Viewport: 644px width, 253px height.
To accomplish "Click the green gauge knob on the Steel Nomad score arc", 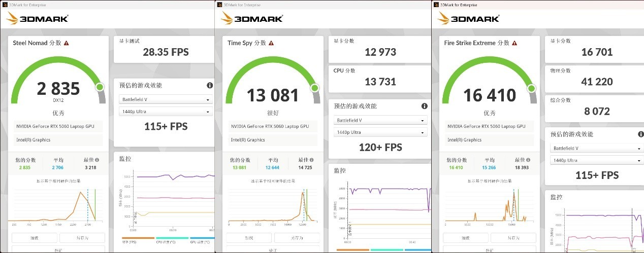I will click(100, 87).
